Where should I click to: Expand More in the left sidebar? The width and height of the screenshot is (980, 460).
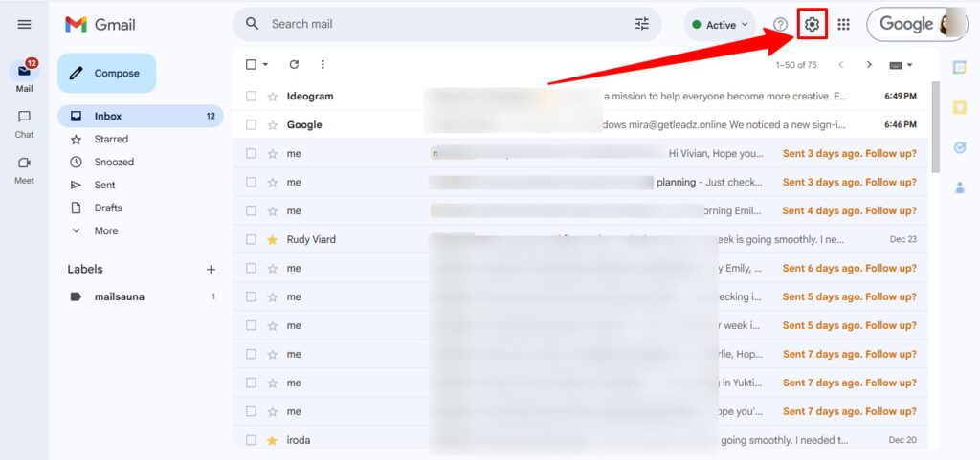(105, 231)
